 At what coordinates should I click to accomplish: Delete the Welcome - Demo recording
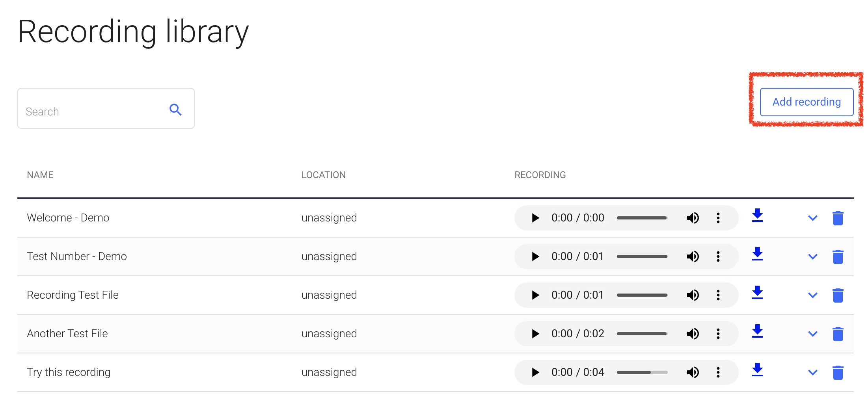tap(838, 218)
